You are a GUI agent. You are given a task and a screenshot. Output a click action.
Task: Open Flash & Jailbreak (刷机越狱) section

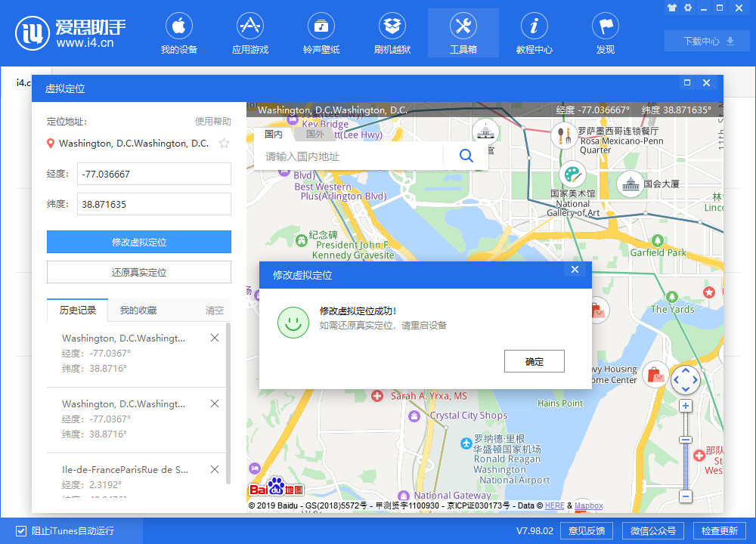point(392,34)
